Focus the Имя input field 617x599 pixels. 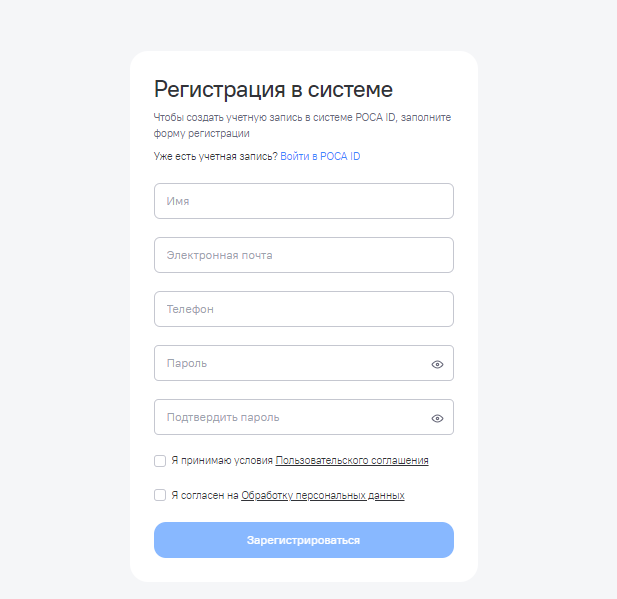(303, 201)
